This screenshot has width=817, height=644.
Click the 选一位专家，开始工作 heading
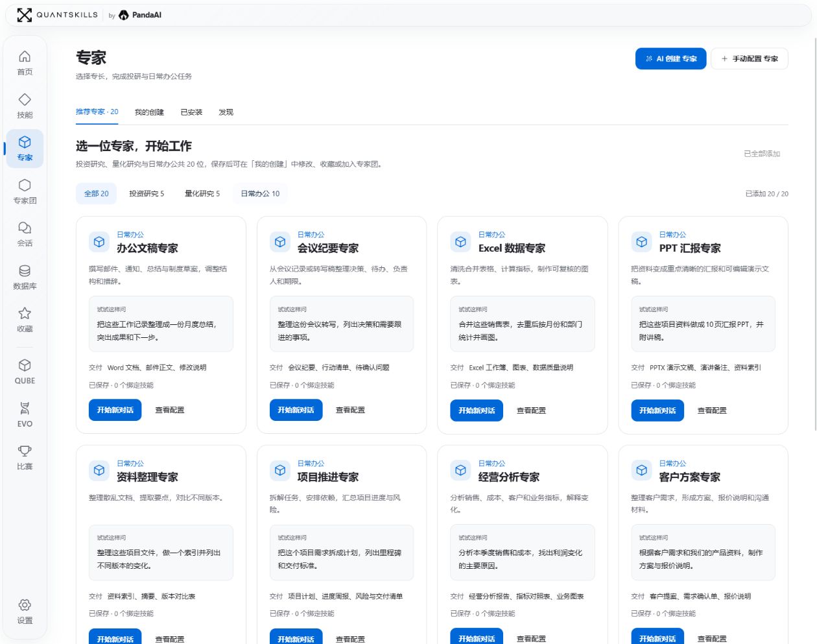tap(134, 146)
